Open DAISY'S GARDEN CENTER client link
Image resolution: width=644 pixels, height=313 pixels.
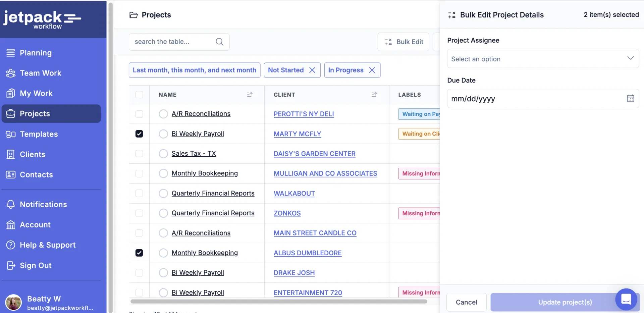(x=314, y=154)
